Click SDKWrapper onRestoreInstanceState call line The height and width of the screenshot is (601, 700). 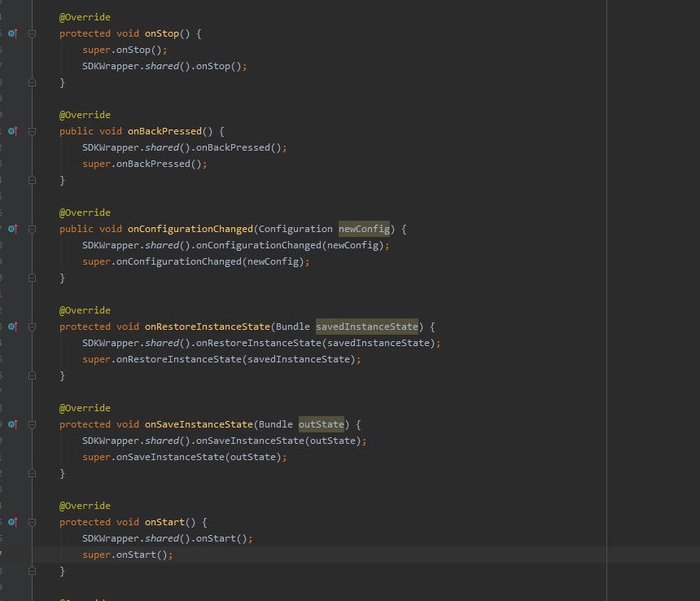point(261,344)
